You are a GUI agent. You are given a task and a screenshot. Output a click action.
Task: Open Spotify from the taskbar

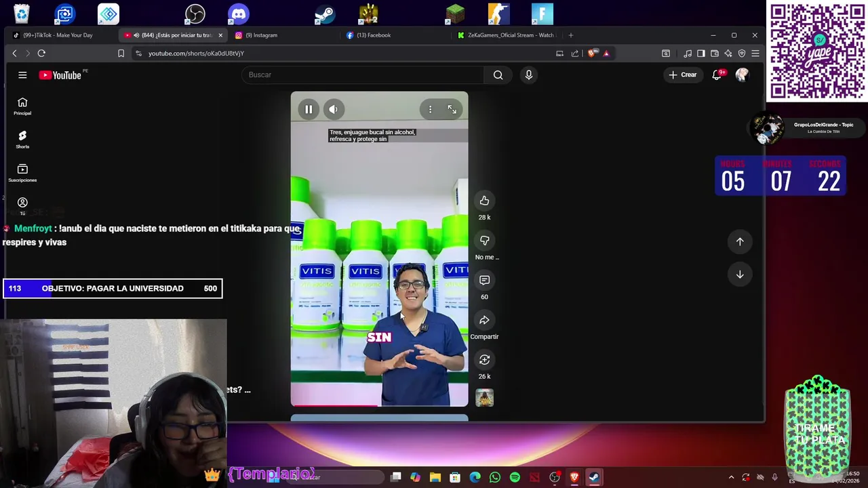(x=515, y=477)
